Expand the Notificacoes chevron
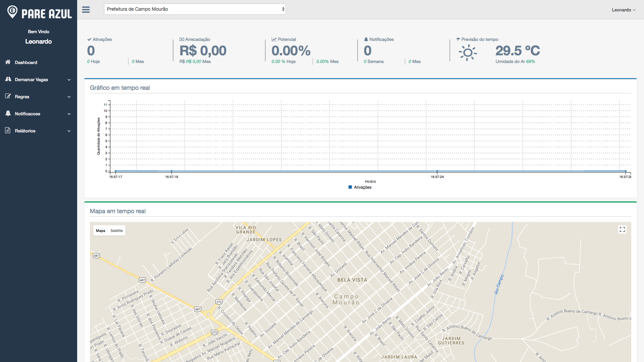Viewport: 644px width, 362px height. (x=69, y=114)
